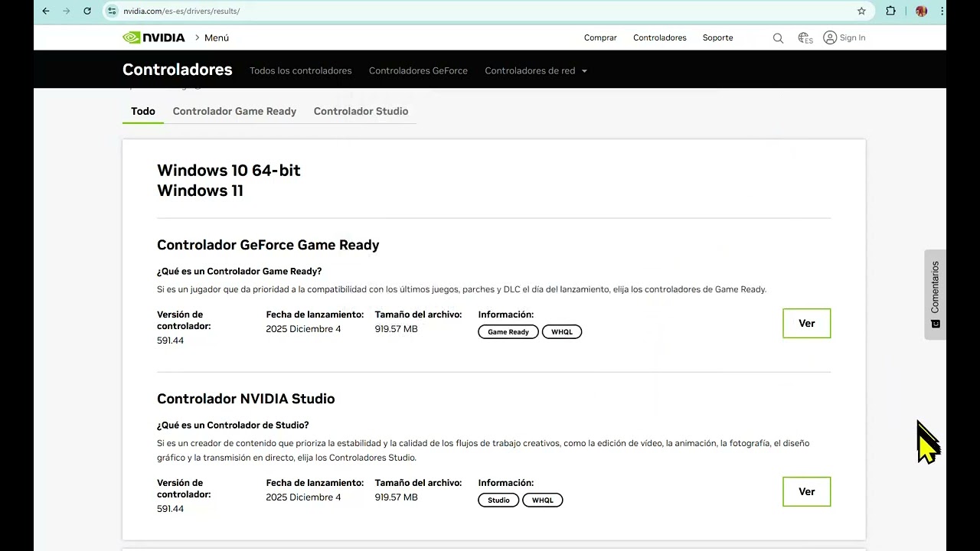The image size is (980, 551).
Task: Click the Game Ready info badge
Action: [508, 332]
